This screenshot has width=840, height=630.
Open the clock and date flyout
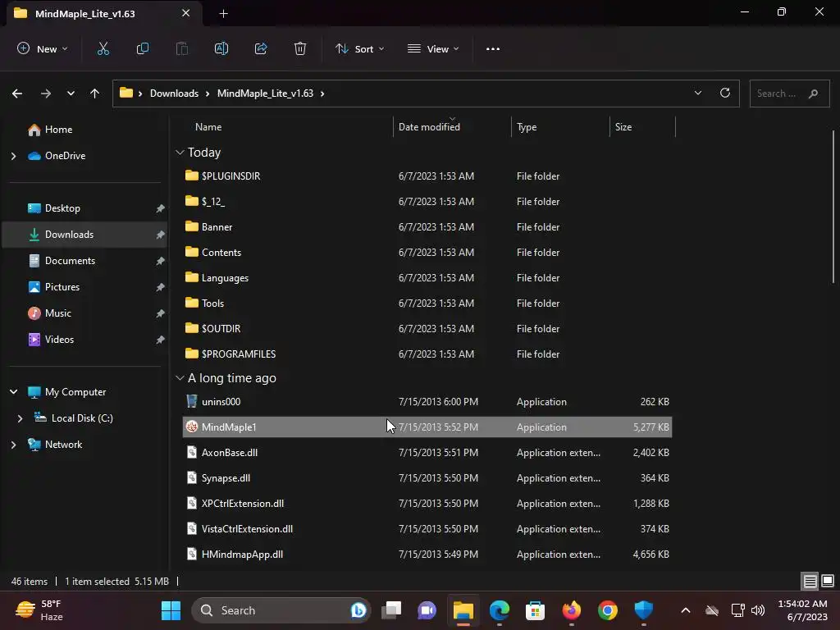click(802, 610)
